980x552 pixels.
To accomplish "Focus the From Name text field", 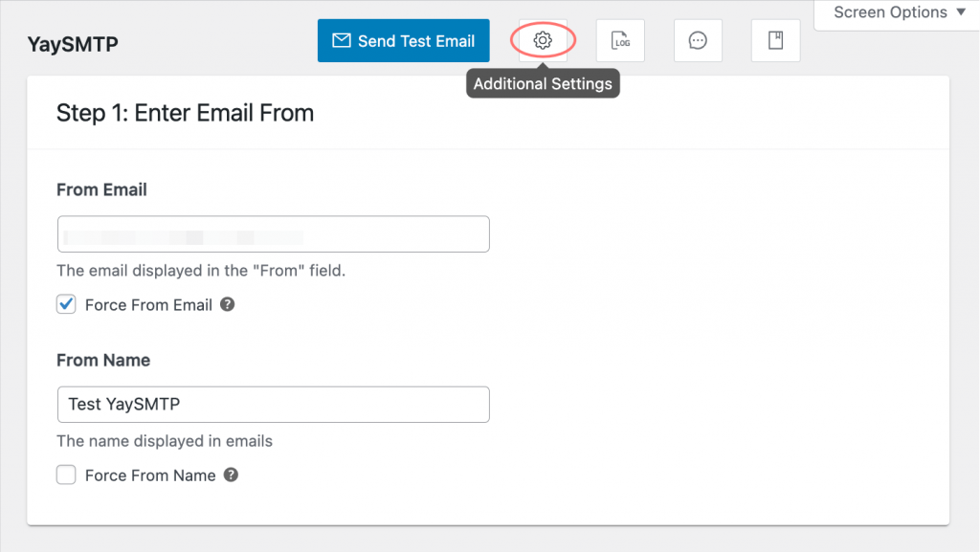I will 273,404.
